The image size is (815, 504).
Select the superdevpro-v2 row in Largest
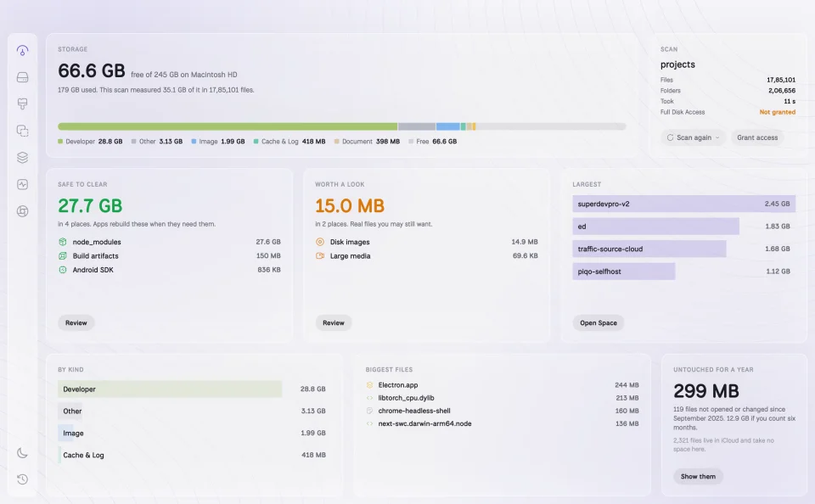point(684,204)
